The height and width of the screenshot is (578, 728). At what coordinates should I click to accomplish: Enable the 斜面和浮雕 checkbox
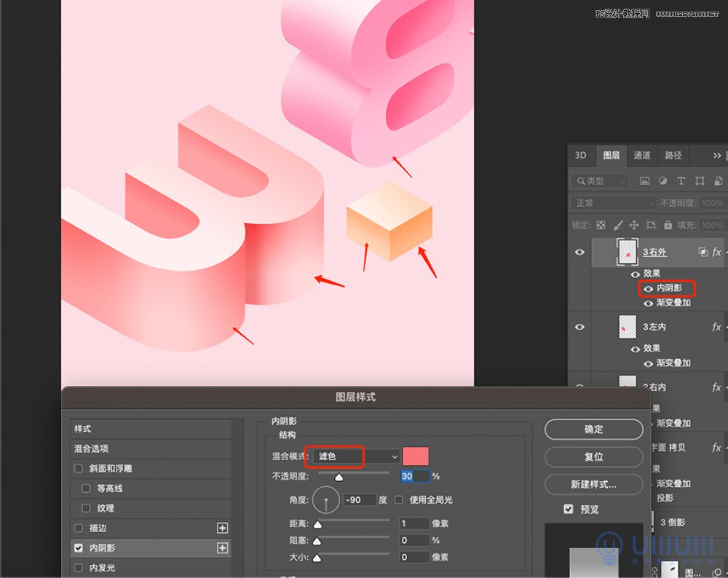(x=79, y=469)
